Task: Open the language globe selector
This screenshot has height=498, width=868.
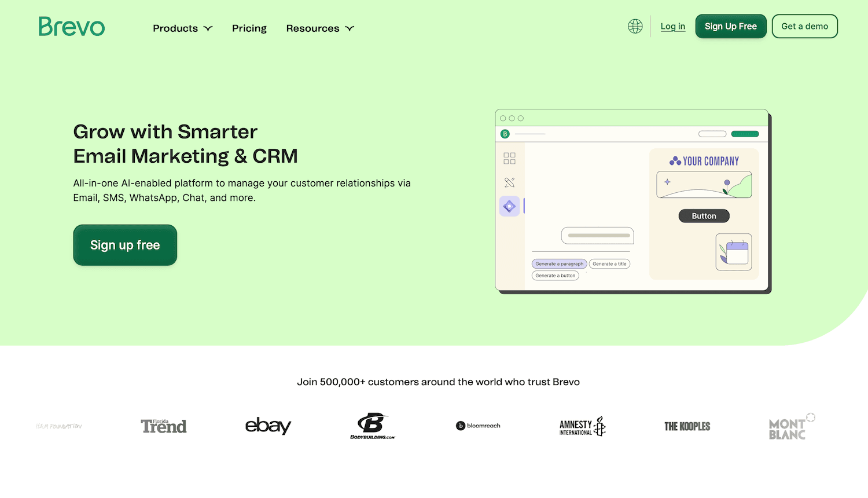Action: 635,27
